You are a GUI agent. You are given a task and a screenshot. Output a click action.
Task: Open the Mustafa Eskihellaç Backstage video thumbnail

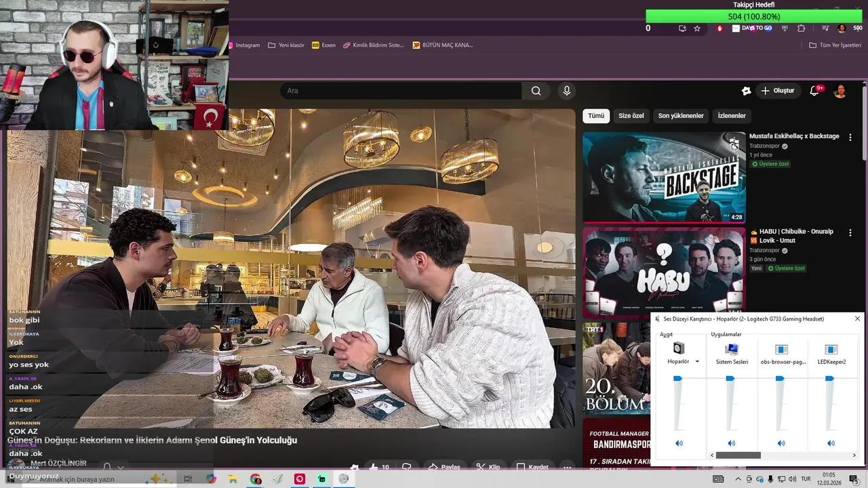click(664, 177)
